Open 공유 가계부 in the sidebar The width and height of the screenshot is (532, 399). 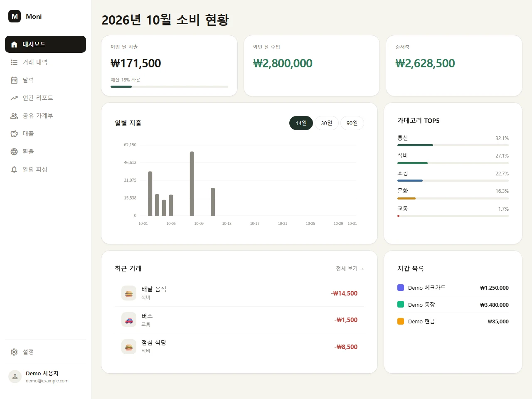click(45, 116)
